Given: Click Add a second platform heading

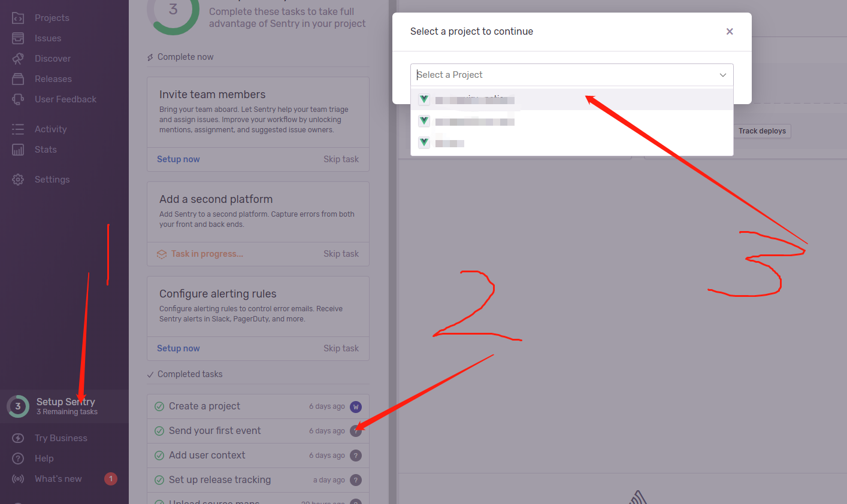Looking at the screenshot, I should (x=216, y=199).
